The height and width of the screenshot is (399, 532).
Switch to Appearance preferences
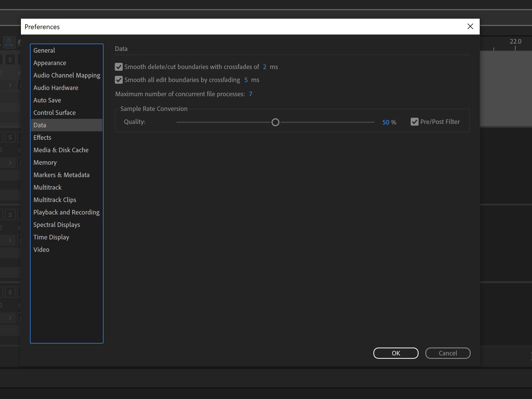coord(50,63)
